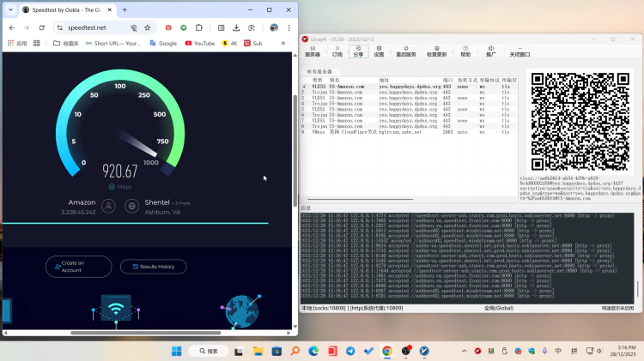This screenshot has width=644, height=361.
Task: Click 关闭窗口 close window in v2rayN toolbar
Action: pyautogui.click(x=519, y=51)
